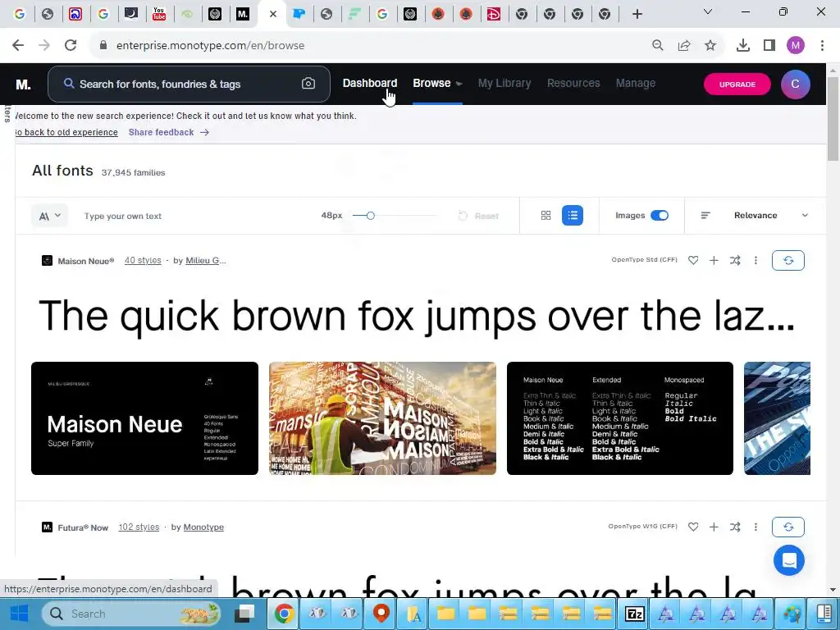Viewport: 840px width, 630px height.
Task: Go back in browser history
Action: pyautogui.click(x=18, y=46)
